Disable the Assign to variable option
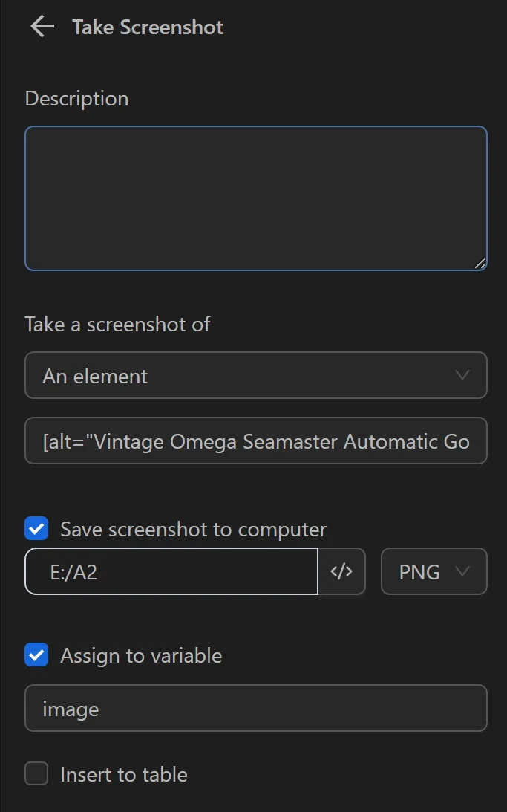Screen dimensions: 507x812 [36, 655]
